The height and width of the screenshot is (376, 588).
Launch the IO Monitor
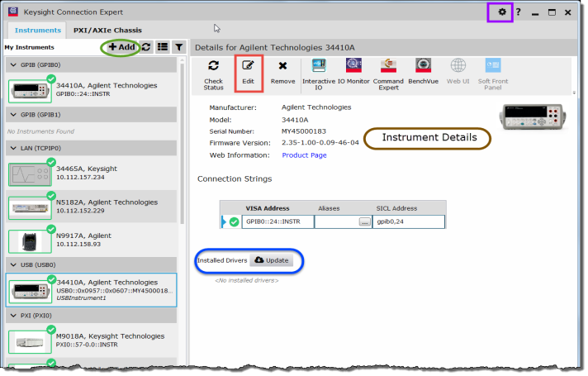click(x=353, y=66)
